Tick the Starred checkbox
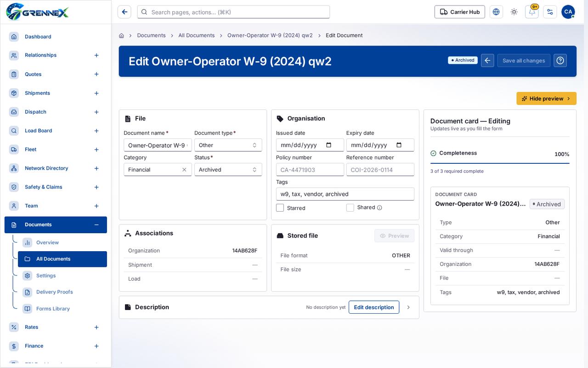Viewport: 588px width, 368px height. tap(280, 208)
